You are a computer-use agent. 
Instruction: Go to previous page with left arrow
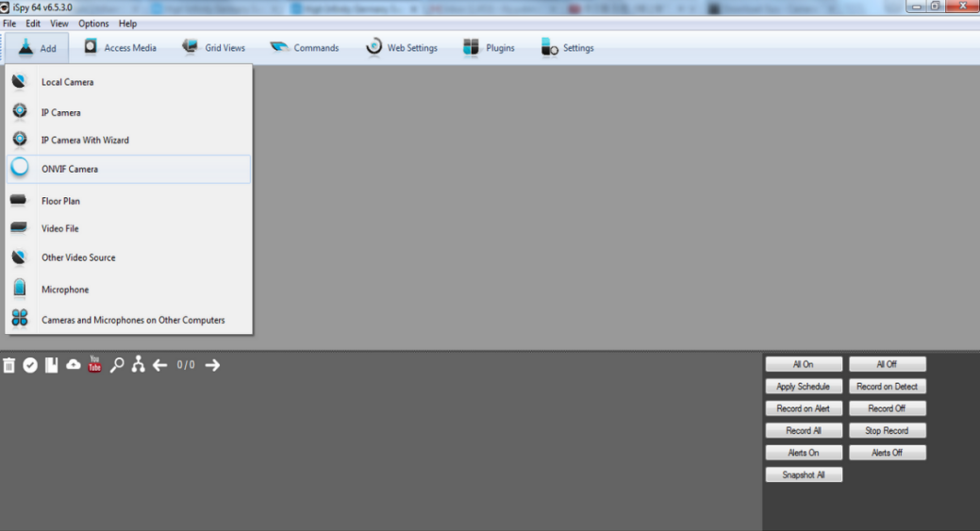tap(160, 365)
